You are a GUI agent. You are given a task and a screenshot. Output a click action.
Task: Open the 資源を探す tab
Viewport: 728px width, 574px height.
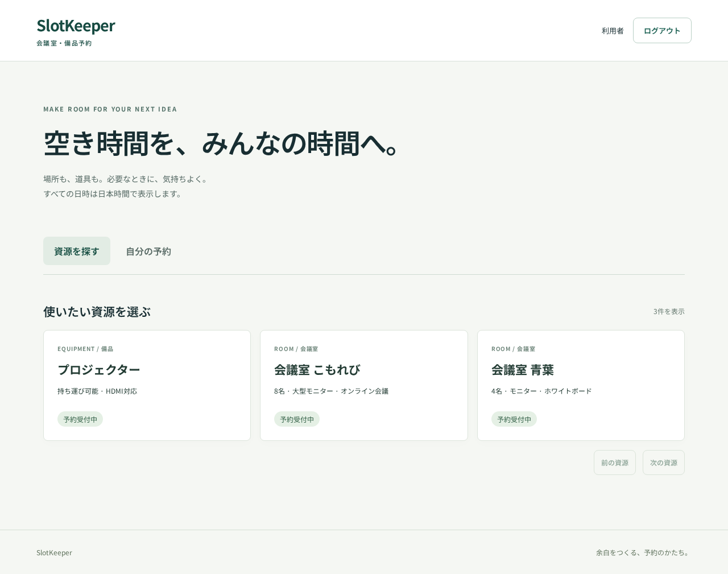click(77, 251)
